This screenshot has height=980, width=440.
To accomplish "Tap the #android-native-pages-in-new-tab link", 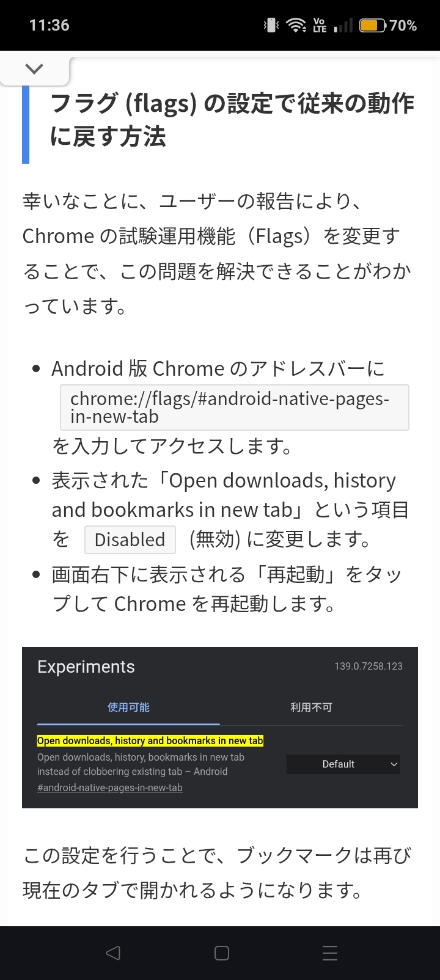I will pyautogui.click(x=110, y=788).
